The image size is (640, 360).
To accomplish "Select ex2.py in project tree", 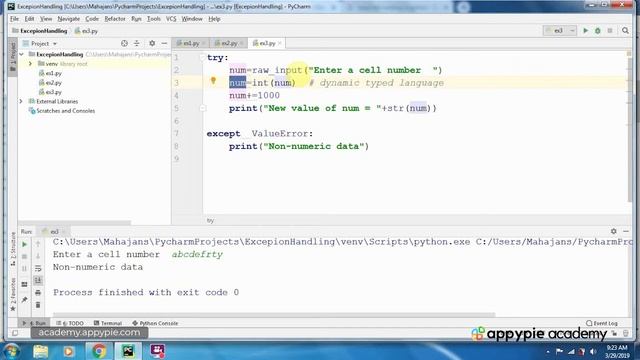I will [x=50, y=83].
